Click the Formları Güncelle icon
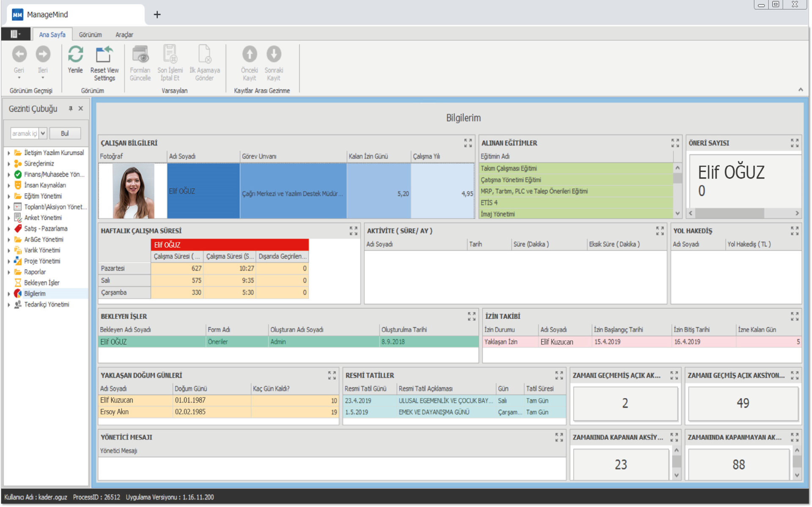The image size is (812, 507). [140, 55]
